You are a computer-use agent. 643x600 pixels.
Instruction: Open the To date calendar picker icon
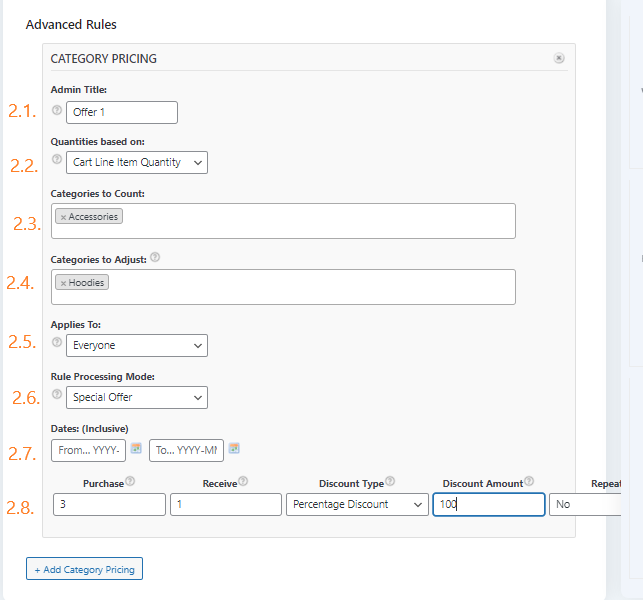pos(234,448)
